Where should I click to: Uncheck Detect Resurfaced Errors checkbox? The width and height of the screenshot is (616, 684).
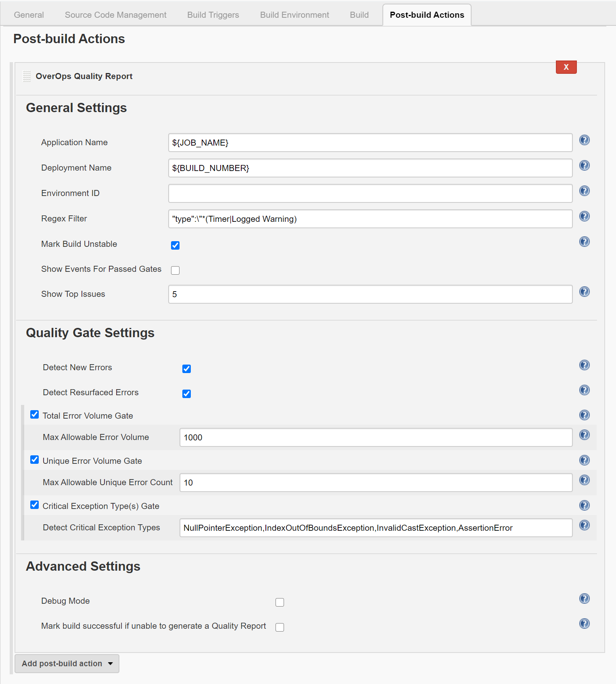186,394
